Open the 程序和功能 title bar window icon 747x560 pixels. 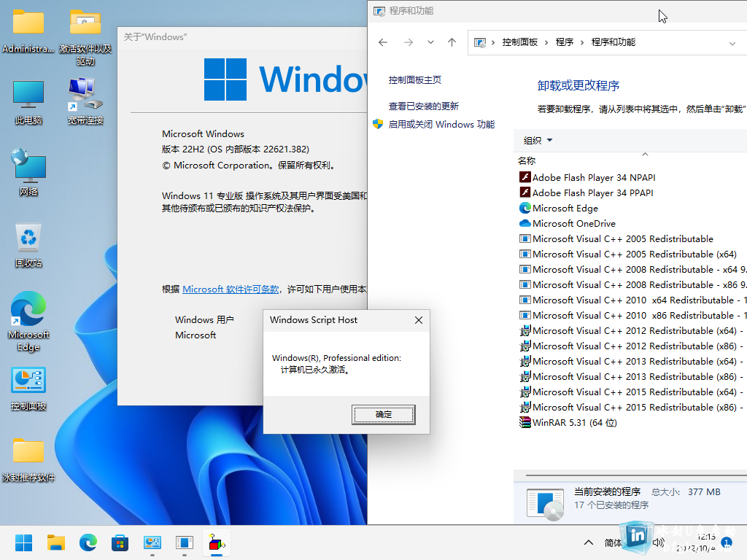point(379,11)
